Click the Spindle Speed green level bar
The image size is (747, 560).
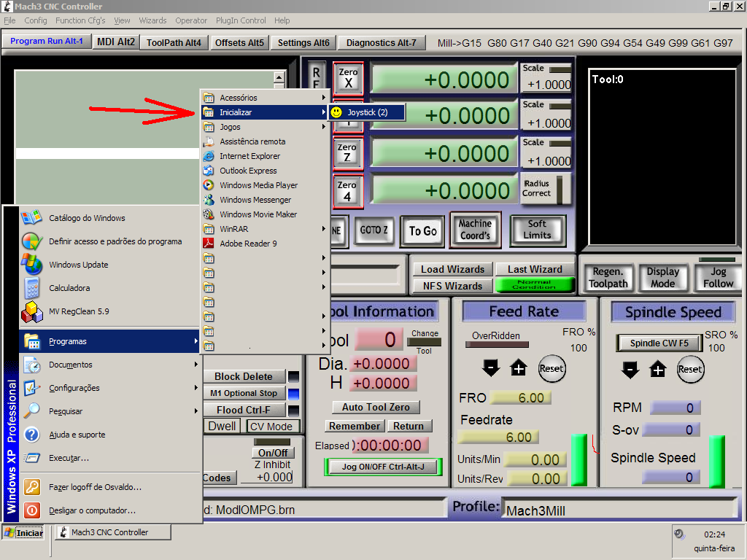click(x=717, y=461)
